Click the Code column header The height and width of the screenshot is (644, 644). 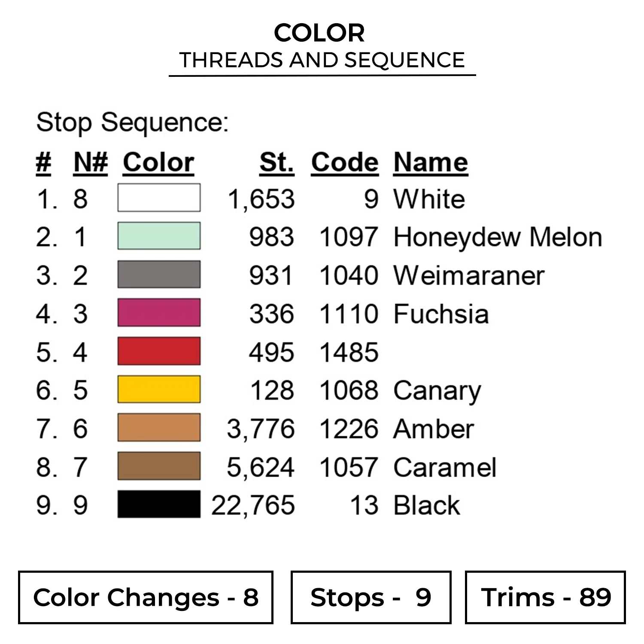pyautogui.click(x=345, y=163)
